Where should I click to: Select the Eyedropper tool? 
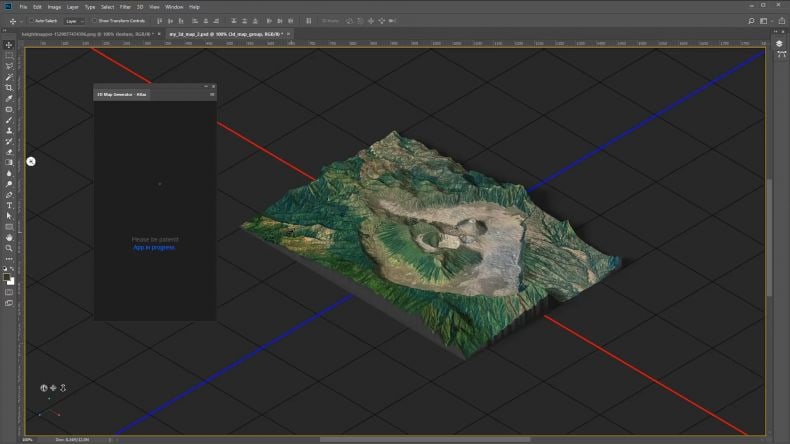(9, 98)
